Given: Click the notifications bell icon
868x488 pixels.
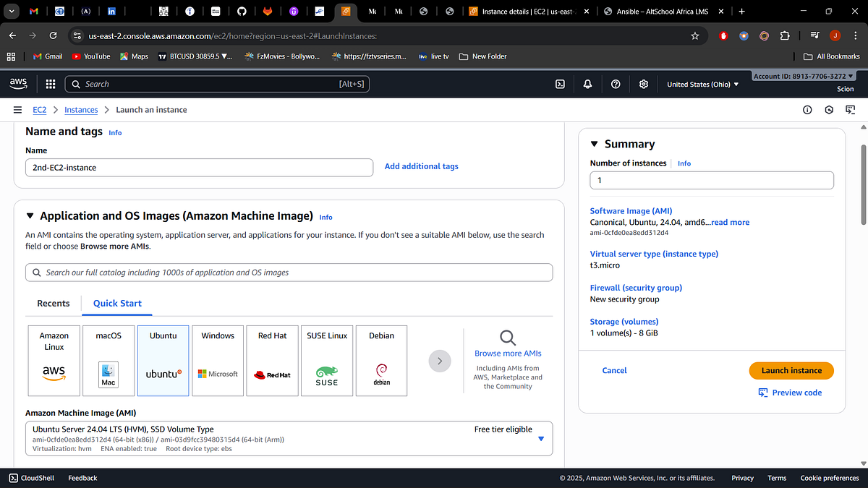Looking at the screenshot, I should (x=588, y=84).
